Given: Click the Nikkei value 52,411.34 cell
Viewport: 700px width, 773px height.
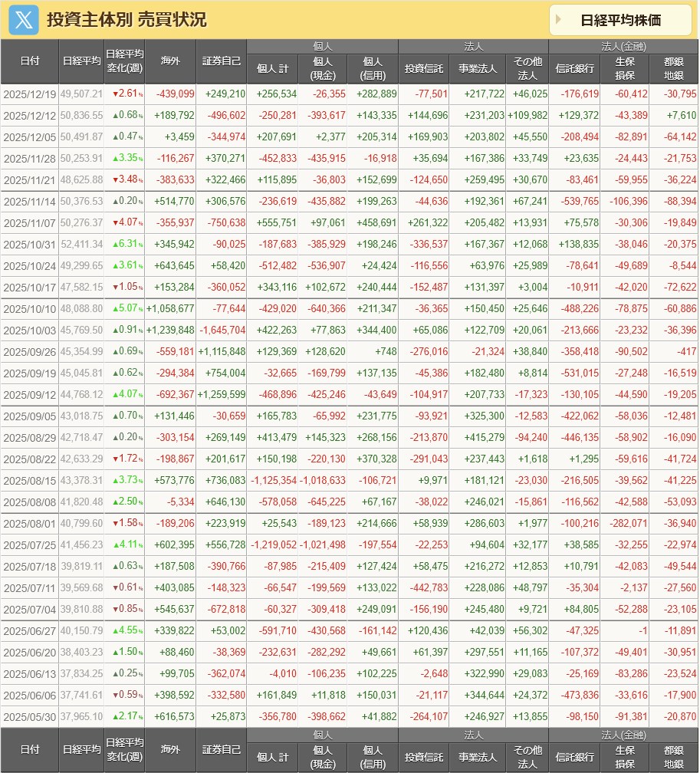Looking at the screenshot, I should [81, 244].
